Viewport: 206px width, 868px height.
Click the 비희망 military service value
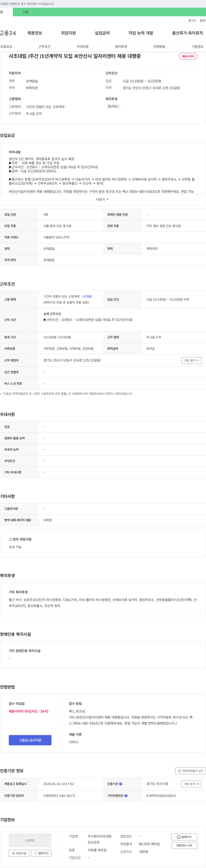(x=48, y=520)
